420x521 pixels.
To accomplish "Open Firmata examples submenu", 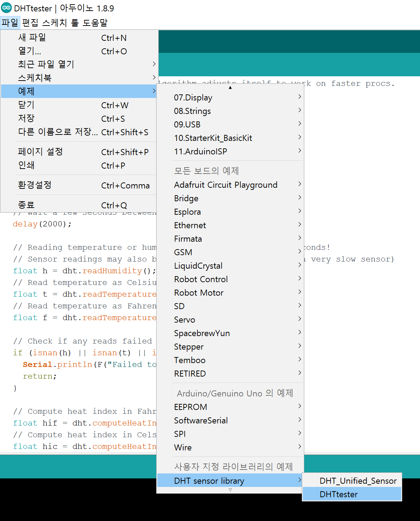I will [x=230, y=238].
